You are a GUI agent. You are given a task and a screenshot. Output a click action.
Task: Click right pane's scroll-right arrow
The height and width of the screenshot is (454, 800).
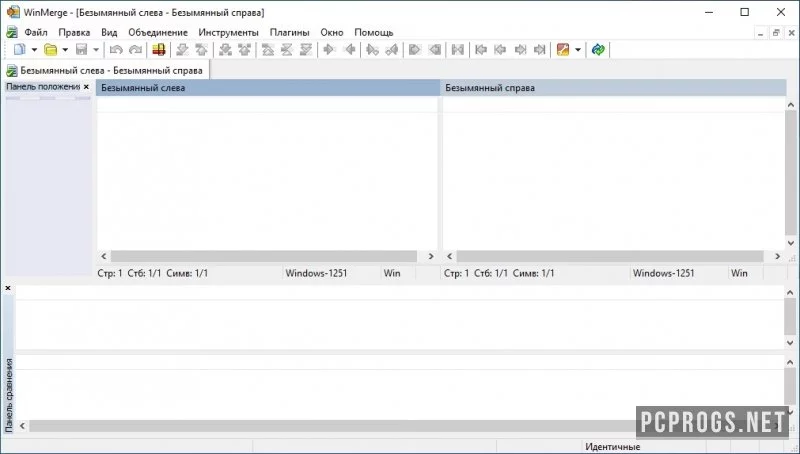(778, 256)
